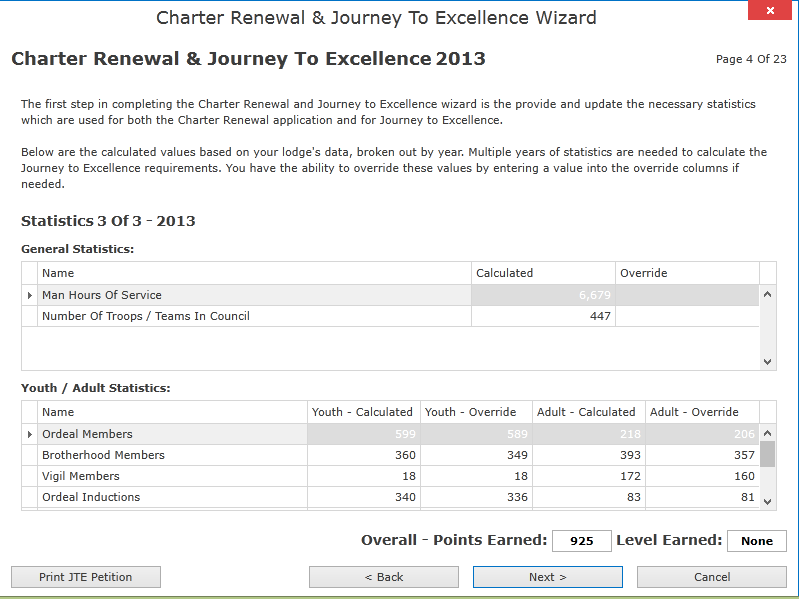The width and height of the screenshot is (799, 599).
Task: Click the Youth / Adult Statistics scrollbar thumb
Action: point(767,454)
